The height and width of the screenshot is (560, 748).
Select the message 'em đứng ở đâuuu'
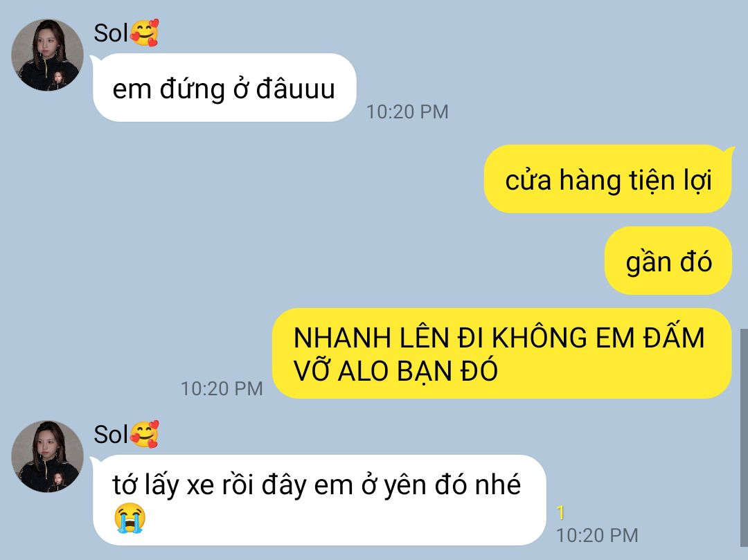pos(224,88)
